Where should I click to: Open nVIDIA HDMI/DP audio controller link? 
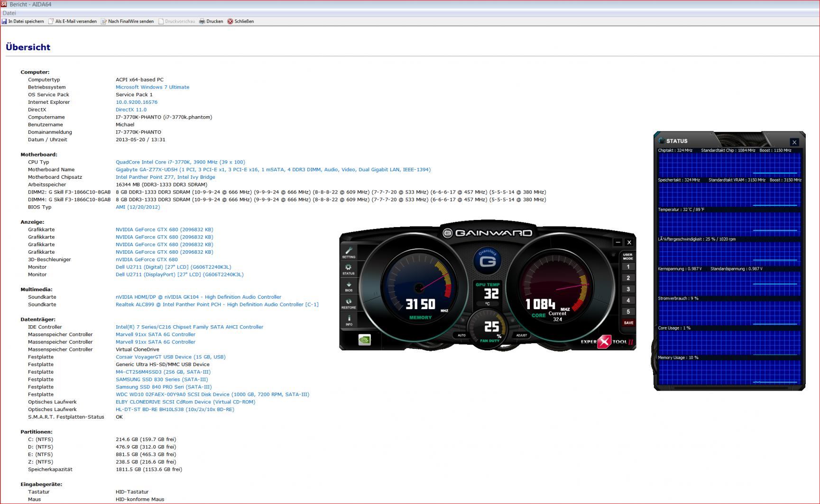[x=198, y=297]
